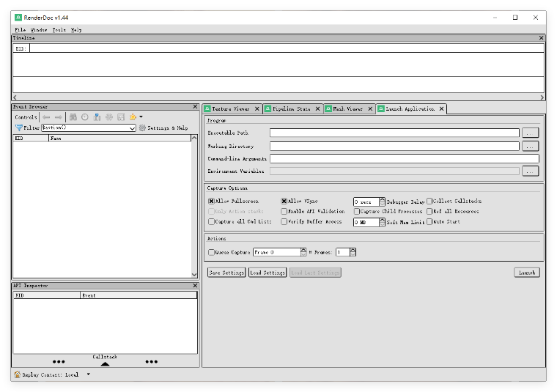Click the Command-line Arguments input field
The image size is (557, 392).
point(405,159)
